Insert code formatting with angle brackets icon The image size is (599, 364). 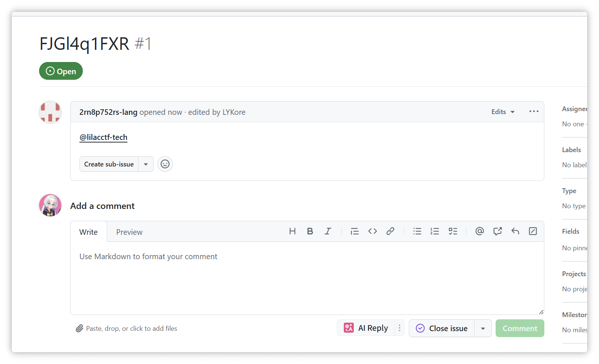click(x=372, y=231)
